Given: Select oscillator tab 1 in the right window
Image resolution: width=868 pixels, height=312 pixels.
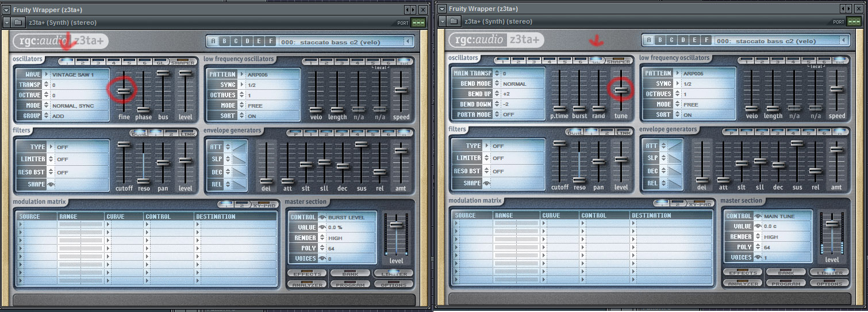Looking at the screenshot, I should (502, 61).
